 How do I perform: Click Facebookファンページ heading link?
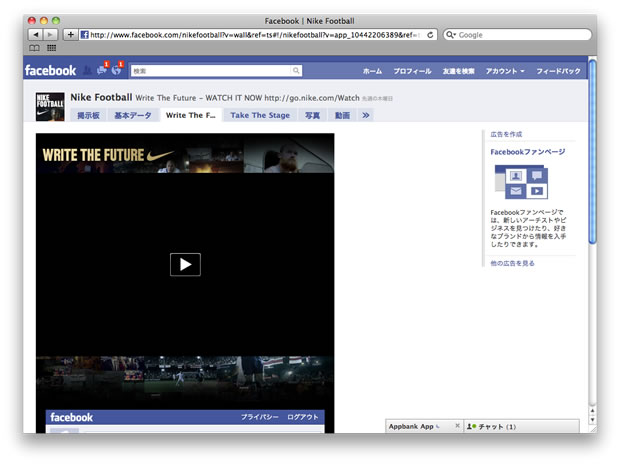(528, 152)
